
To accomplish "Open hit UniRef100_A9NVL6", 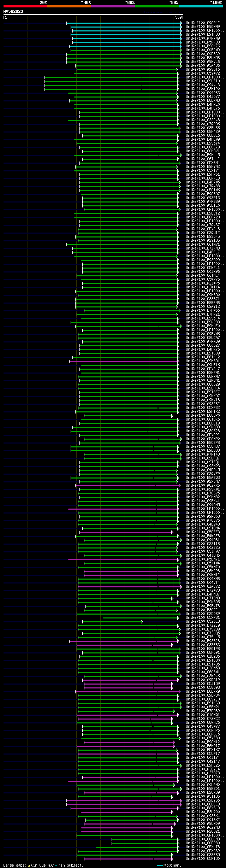I will [x=203, y=61].
